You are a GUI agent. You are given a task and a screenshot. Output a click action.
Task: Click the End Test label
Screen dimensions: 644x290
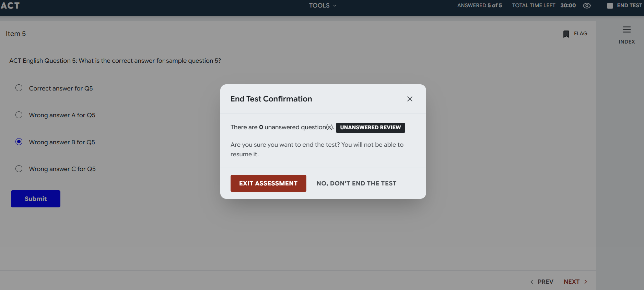tap(629, 5)
